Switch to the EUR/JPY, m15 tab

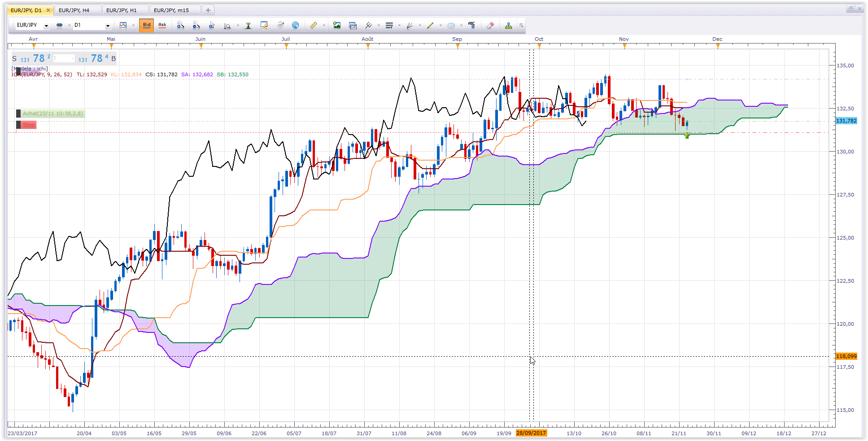[x=171, y=10]
